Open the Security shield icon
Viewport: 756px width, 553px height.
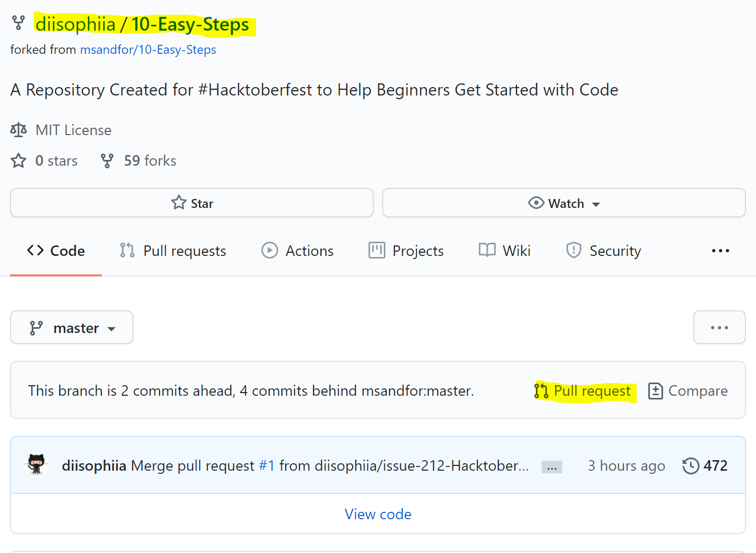573,250
